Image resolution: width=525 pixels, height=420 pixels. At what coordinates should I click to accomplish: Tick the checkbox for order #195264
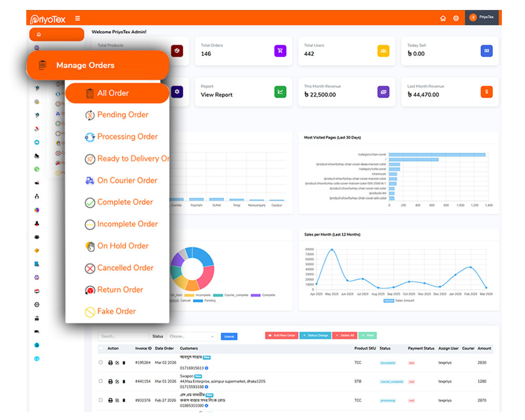click(100, 363)
